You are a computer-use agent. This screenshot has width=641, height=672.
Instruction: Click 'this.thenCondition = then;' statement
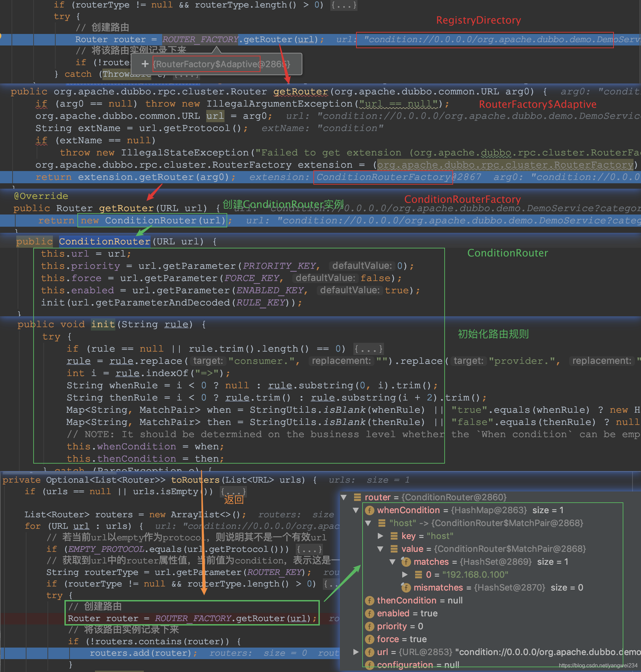click(145, 459)
